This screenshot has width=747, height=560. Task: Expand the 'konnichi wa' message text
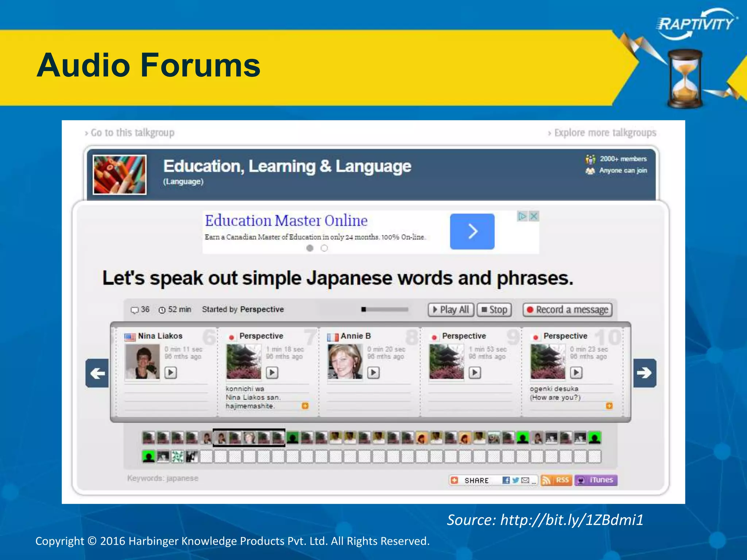[x=305, y=406]
